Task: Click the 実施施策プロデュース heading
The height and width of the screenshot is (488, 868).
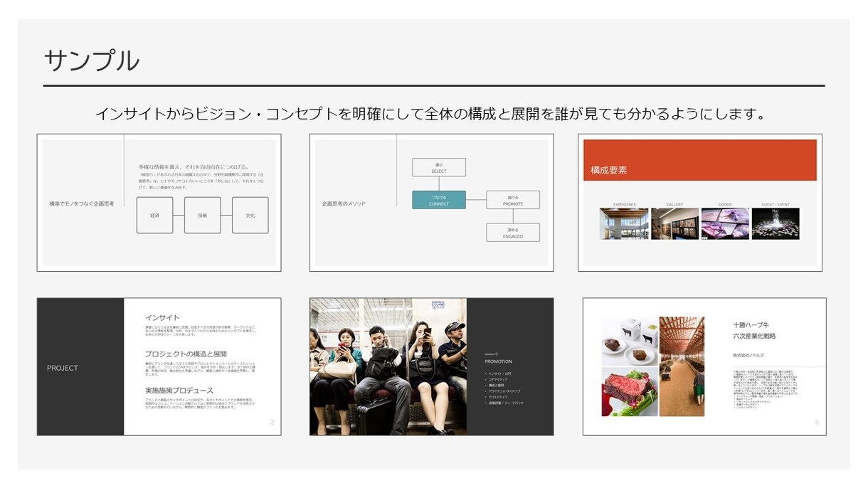Action: pos(179,391)
